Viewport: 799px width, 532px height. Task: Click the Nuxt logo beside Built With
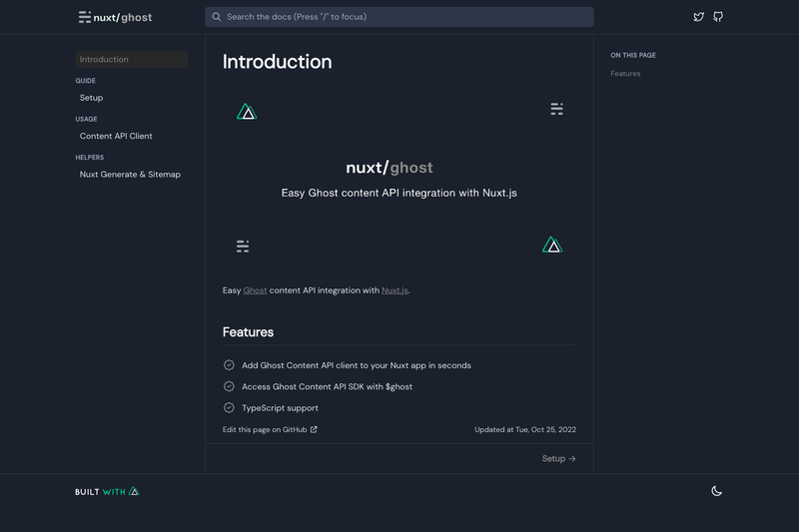(x=134, y=491)
